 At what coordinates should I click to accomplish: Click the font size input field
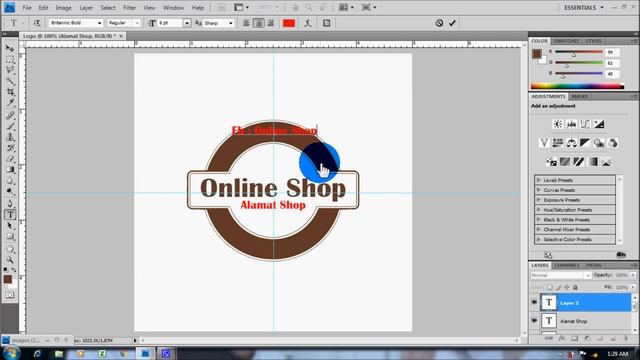(170, 23)
